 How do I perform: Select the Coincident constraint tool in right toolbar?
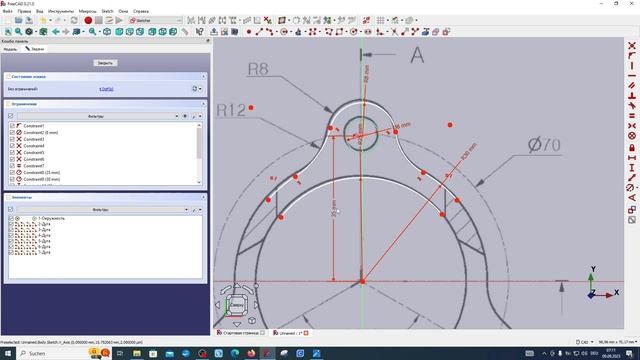632,46
